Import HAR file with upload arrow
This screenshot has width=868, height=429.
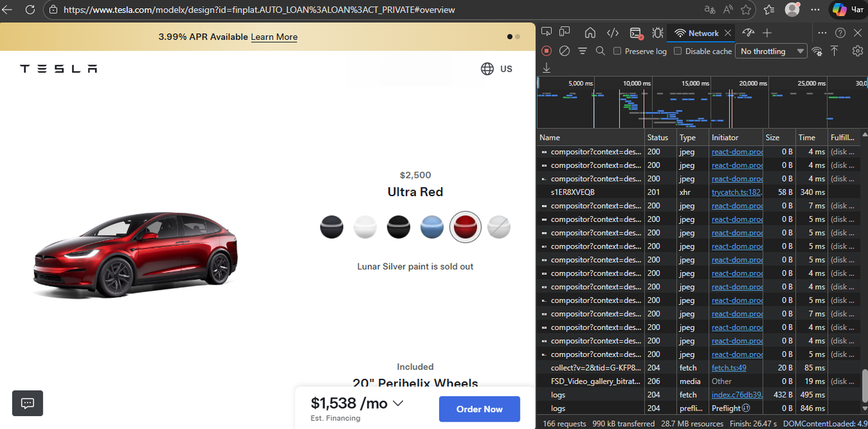(x=835, y=51)
